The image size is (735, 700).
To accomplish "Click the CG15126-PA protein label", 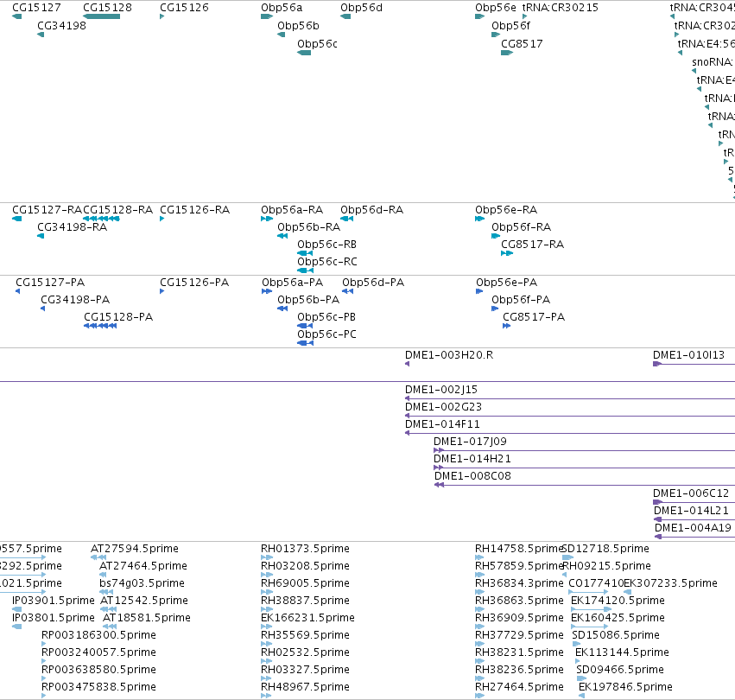I will (194, 283).
